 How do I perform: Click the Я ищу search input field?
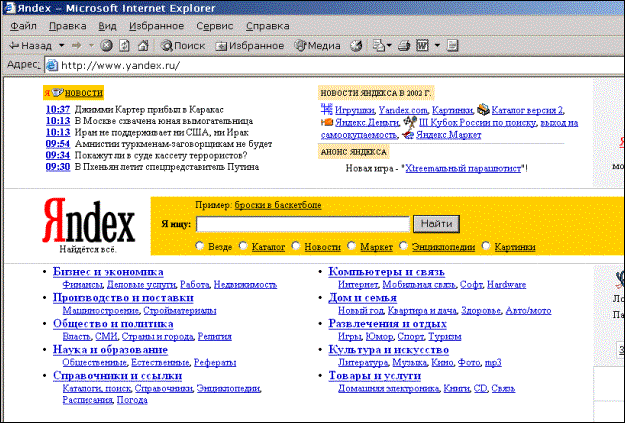(303, 224)
